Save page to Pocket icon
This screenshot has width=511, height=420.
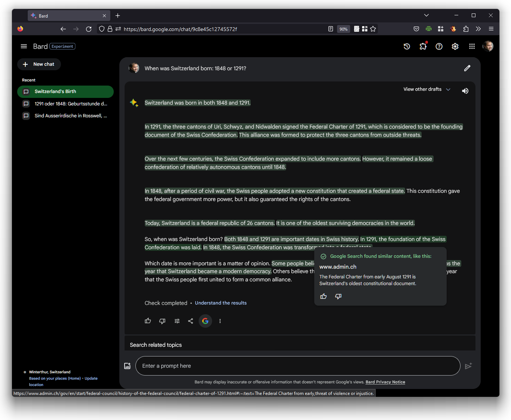pos(416,29)
